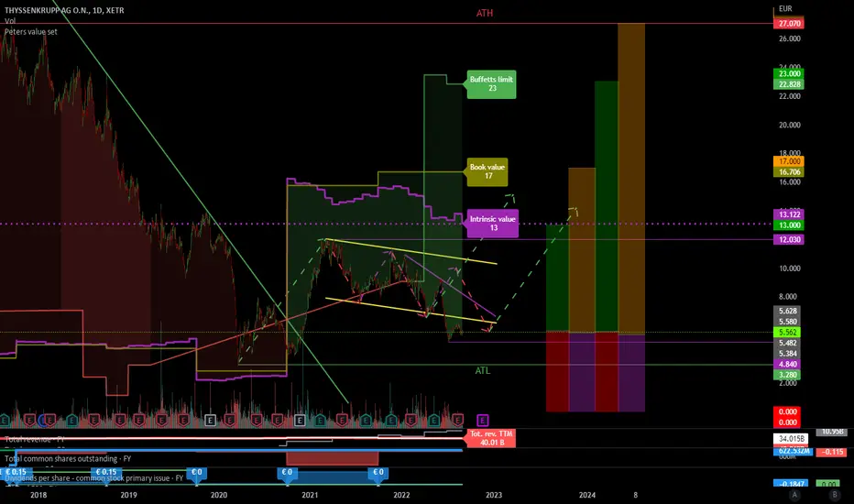Click the Vol indicator legend

point(10,21)
